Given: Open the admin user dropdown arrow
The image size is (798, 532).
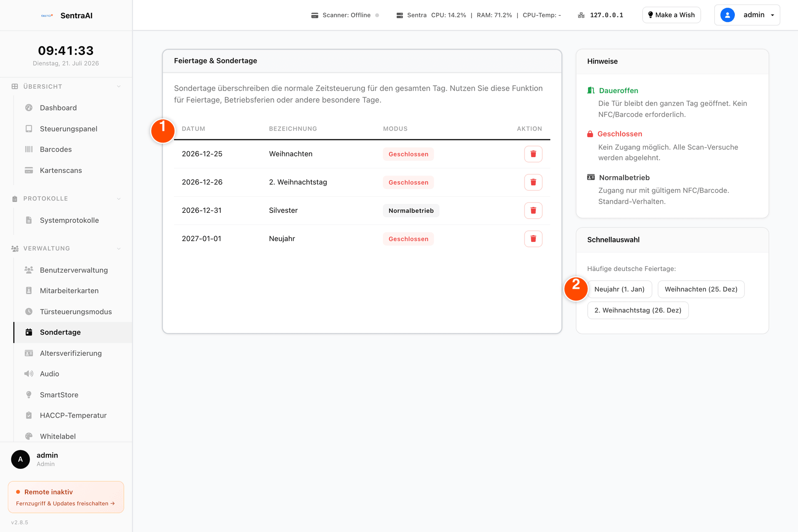Looking at the screenshot, I should pos(773,15).
